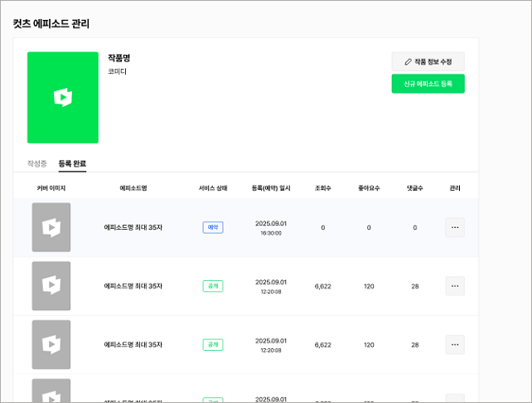The image size is (532, 403).
Task: Open the ⋯ menu in the third episode row
Action: coord(454,344)
